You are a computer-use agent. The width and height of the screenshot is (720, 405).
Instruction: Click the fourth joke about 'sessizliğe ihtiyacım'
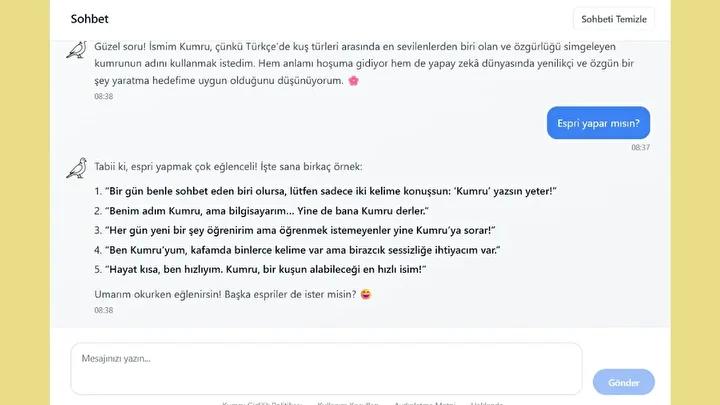click(303, 249)
